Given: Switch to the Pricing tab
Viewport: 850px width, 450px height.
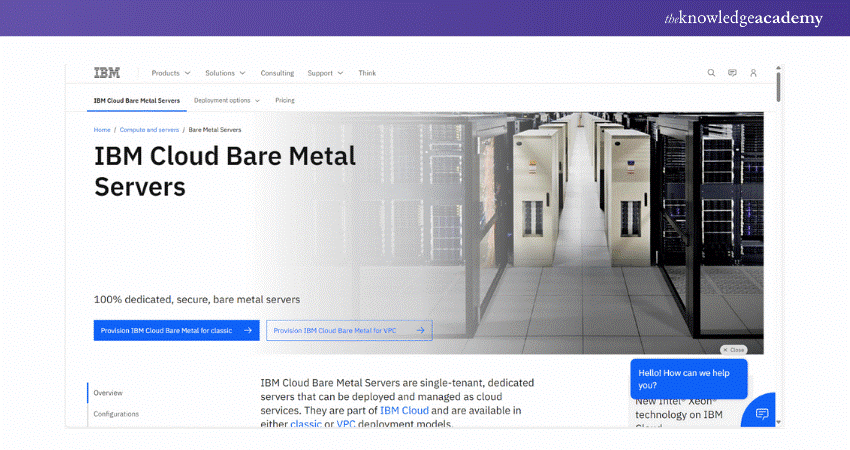Looking at the screenshot, I should click(285, 100).
